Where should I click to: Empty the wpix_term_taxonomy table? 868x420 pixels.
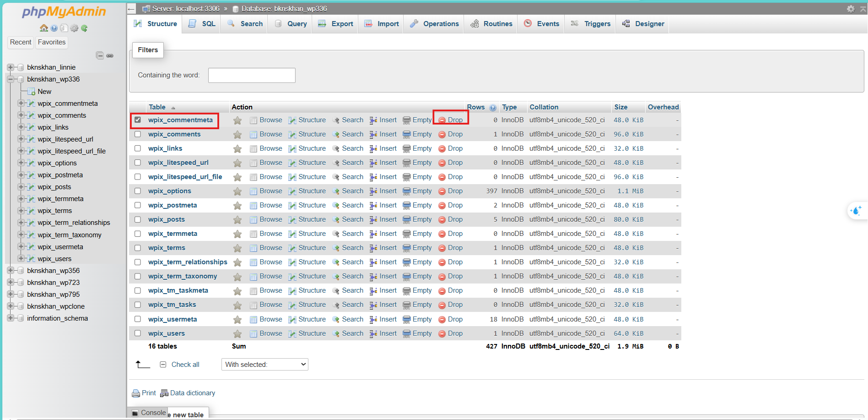click(x=417, y=276)
